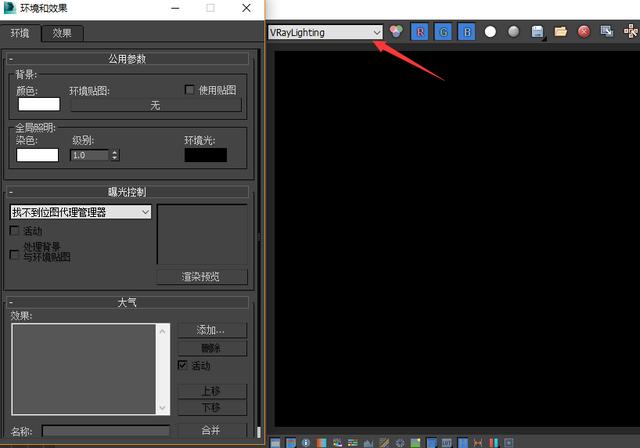This screenshot has width=640, height=448.
Task: Toggle white balance orange-teal icon
Action: pyautogui.click(x=322, y=442)
